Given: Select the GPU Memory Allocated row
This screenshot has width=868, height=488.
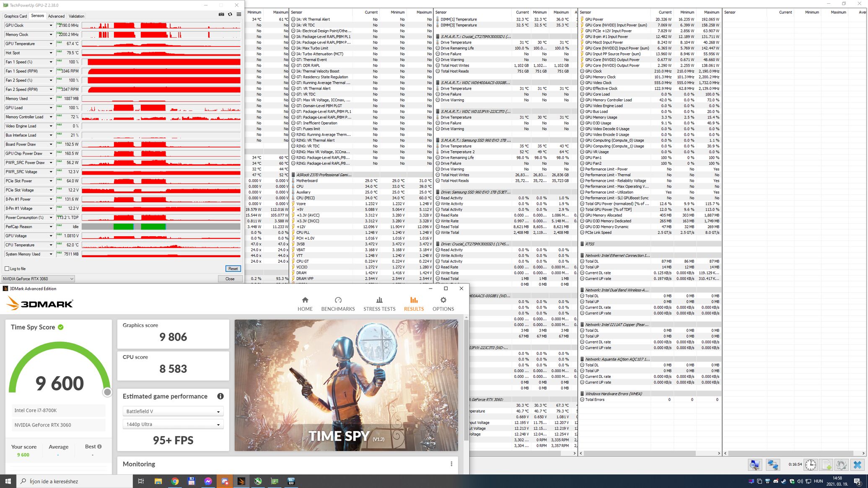Looking at the screenshot, I should click(x=650, y=215).
